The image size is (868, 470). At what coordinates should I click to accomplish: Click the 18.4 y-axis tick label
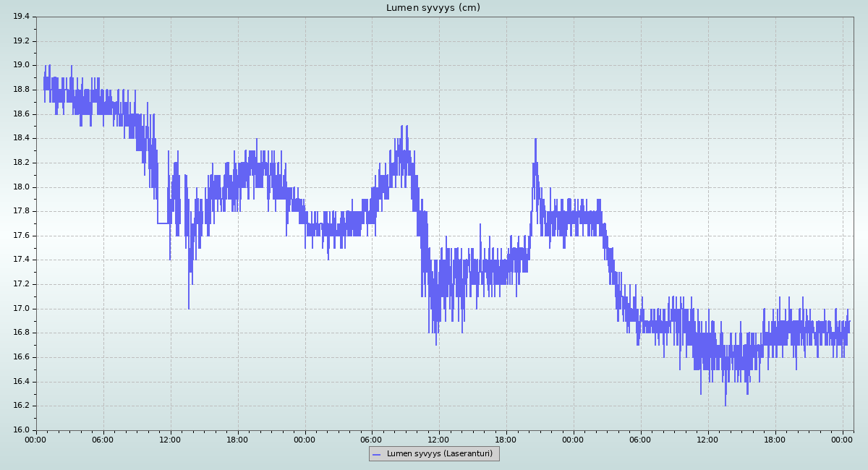[x=21, y=138]
